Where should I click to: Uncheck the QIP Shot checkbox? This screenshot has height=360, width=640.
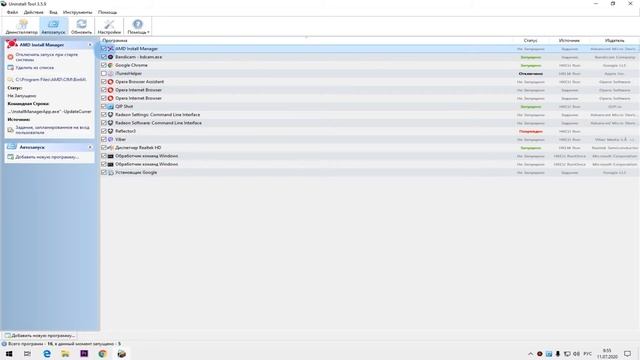pyautogui.click(x=104, y=107)
